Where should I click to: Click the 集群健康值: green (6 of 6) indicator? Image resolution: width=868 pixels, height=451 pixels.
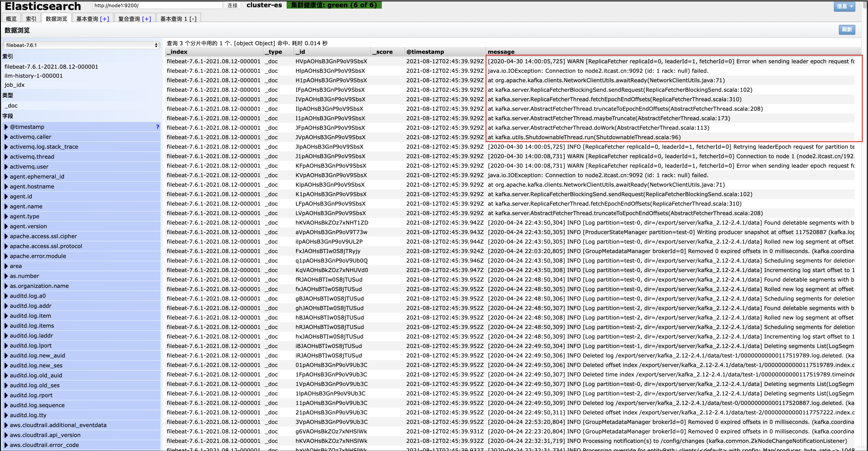(x=334, y=5)
